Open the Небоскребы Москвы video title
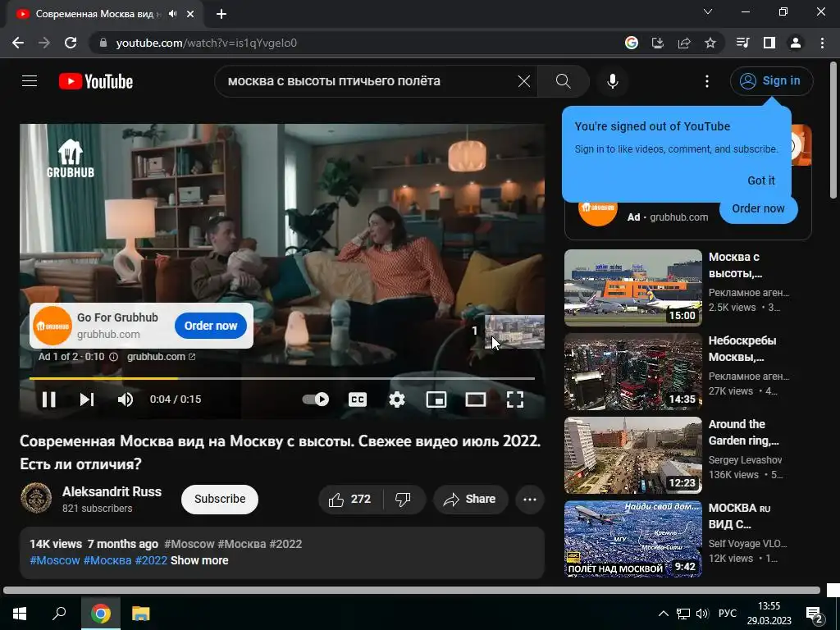840x630 pixels. pos(743,349)
